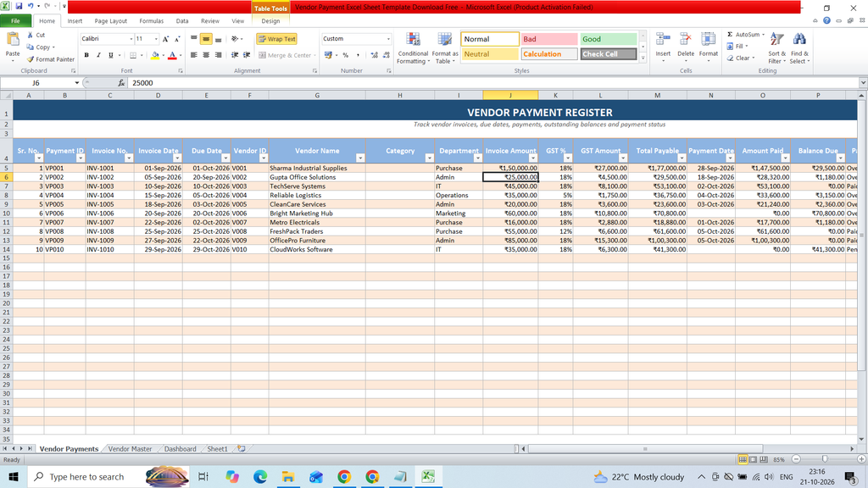Toggle Wrap Text on the ribbon
868x488 pixels.
(277, 39)
